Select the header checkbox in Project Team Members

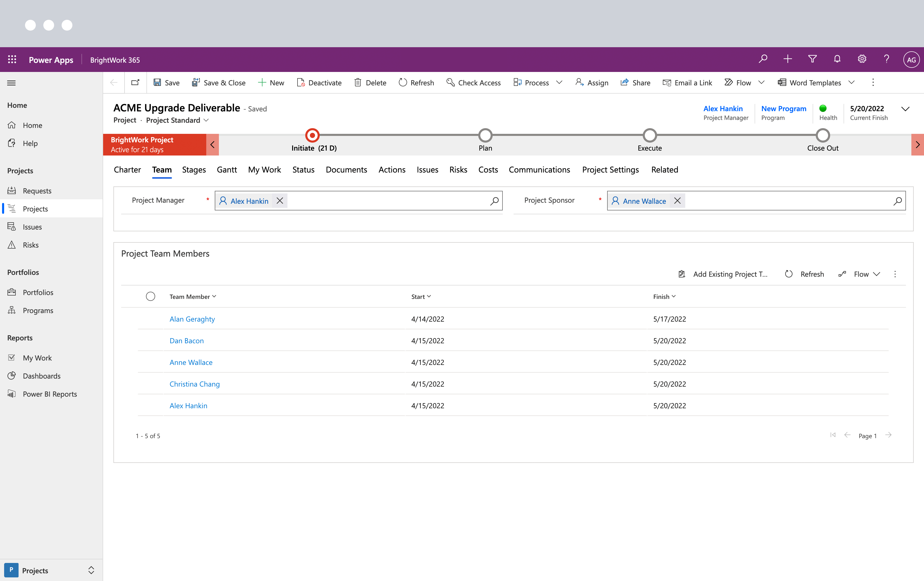click(150, 296)
